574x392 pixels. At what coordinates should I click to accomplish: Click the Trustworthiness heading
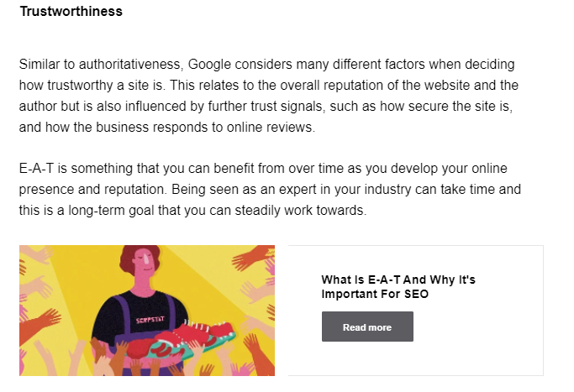(x=71, y=12)
